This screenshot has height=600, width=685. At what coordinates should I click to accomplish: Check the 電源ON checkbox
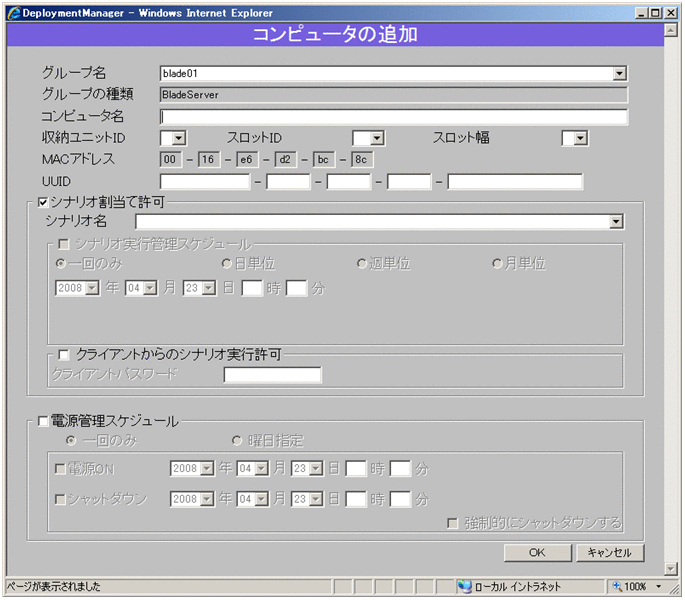pyautogui.click(x=60, y=469)
